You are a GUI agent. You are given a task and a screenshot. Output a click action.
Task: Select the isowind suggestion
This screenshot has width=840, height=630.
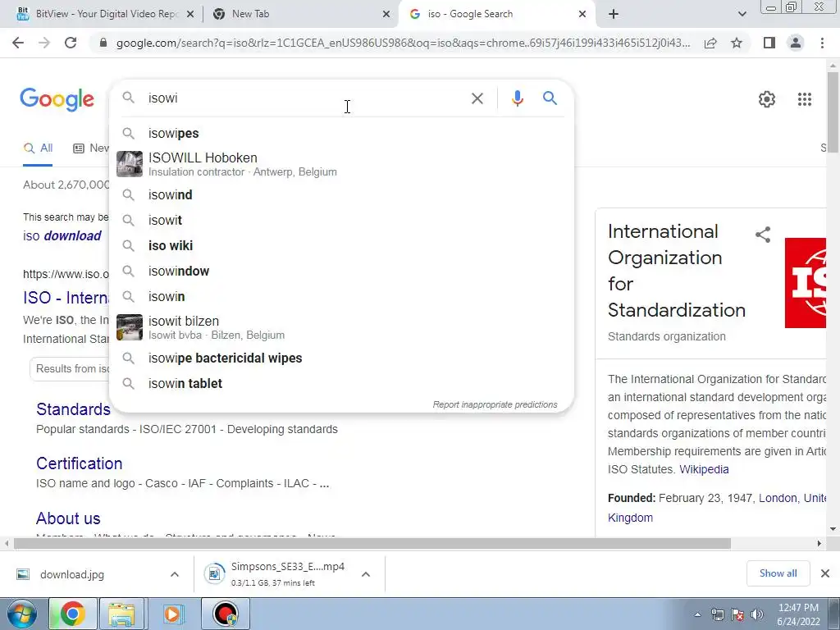coord(341,195)
